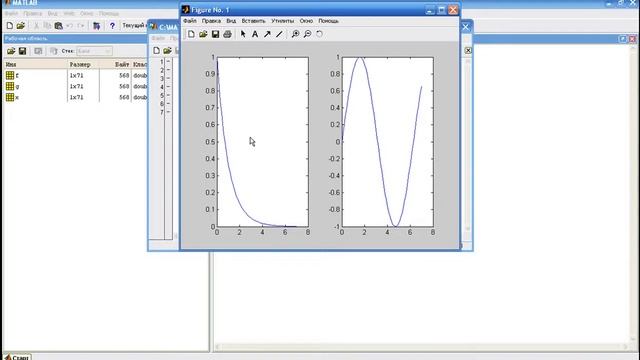Print the figure with printer icon
This screenshot has width=640, height=360.
click(227, 34)
